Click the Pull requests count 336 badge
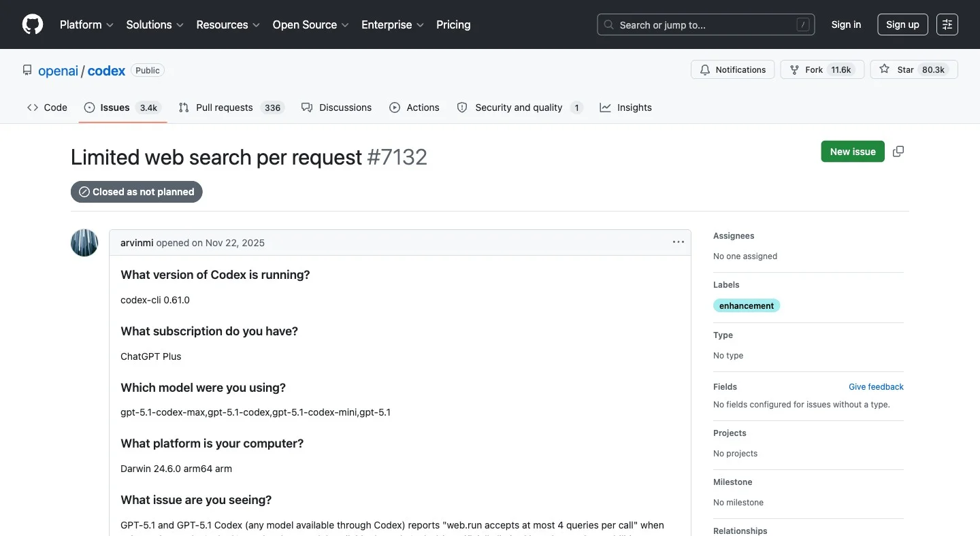This screenshot has height=536, width=980. click(x=273, y=107)
